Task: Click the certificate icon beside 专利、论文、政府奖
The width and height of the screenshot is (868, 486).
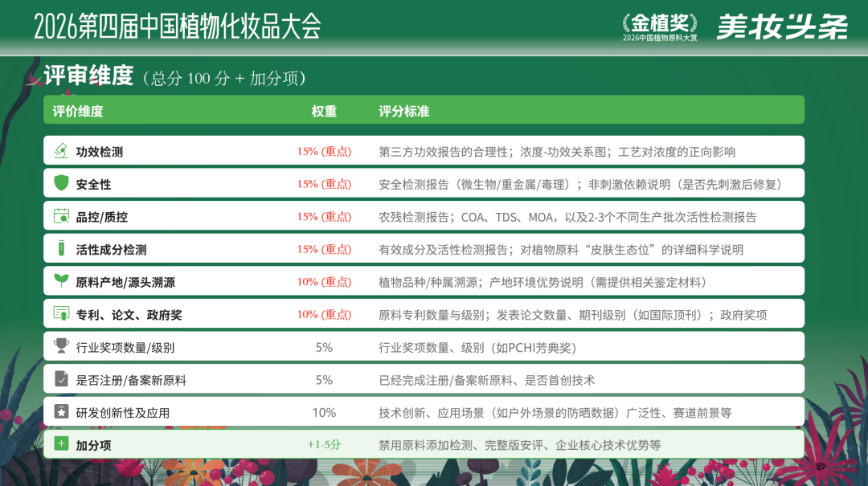Action: tap(61, 313)
